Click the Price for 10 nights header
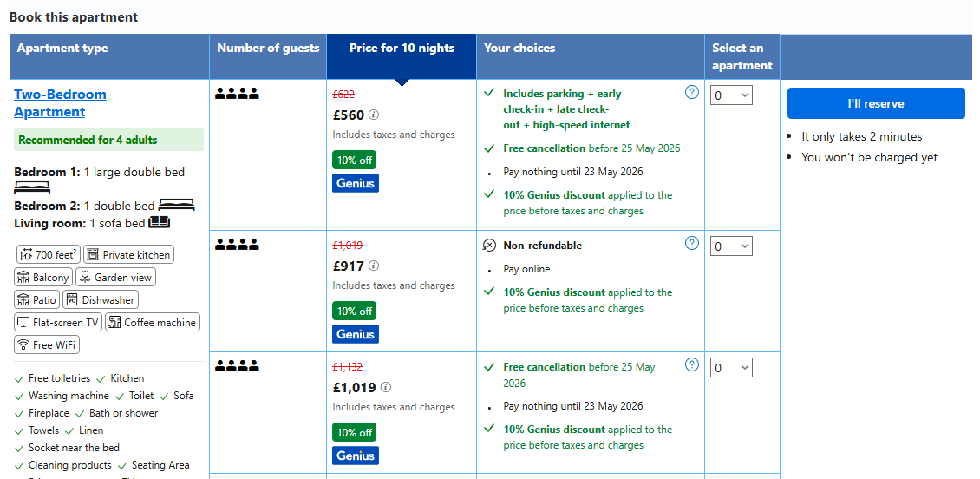This screenshot has width=980, height=479. (402, 49)
